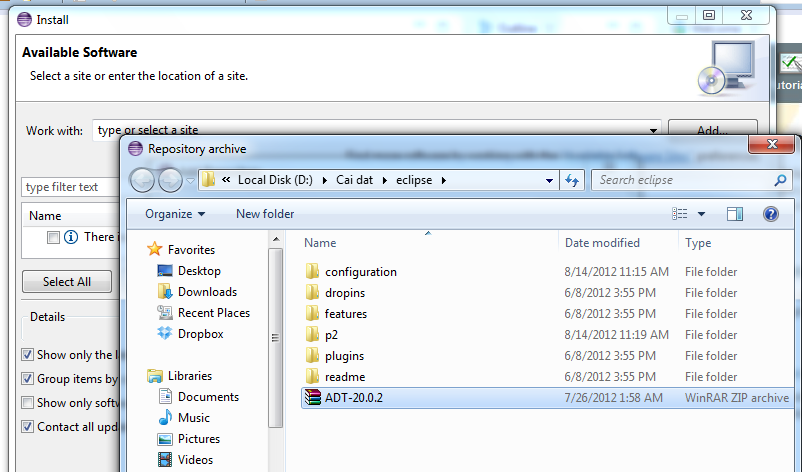Click the type filter text field

coord(71,187)
